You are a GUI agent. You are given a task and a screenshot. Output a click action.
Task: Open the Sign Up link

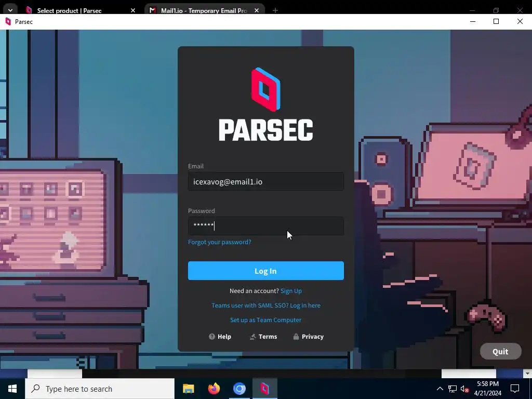[x=291, y=291]
